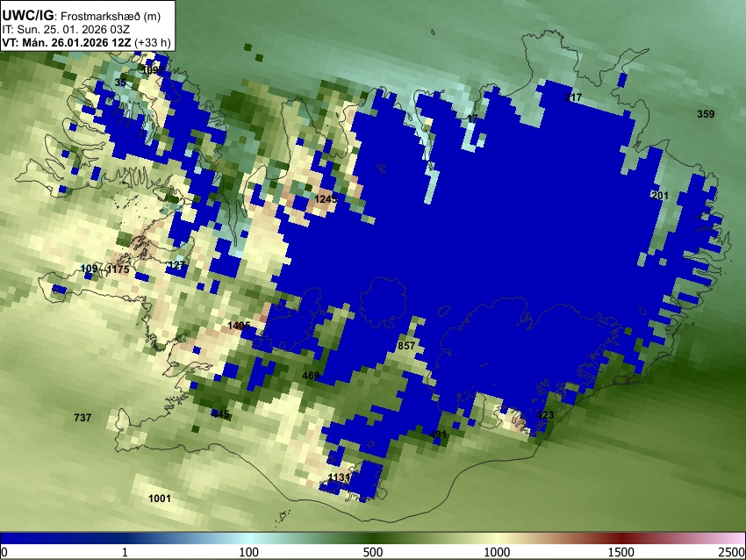Click the map value 127
This screenshot has height=560, width=746.
click(x=176, y=265)
